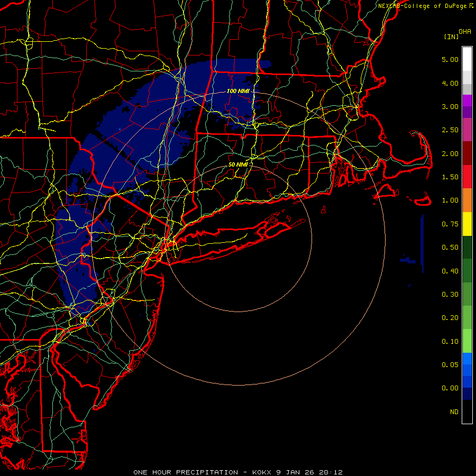Select the pink 2.50 legend swatch

tap(467, 130)
